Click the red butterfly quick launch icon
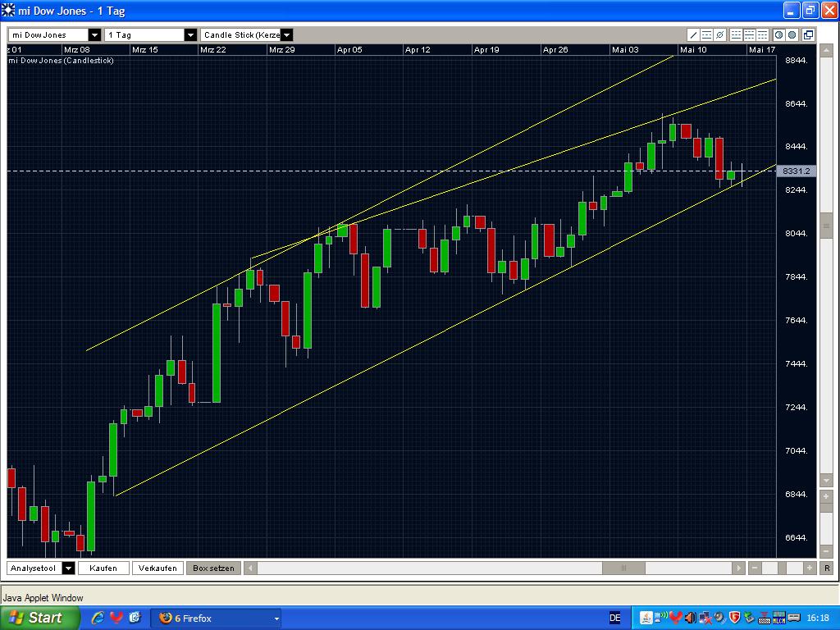The width and height of the screenshot is (840, 630). pyautogui.click(x=116, y=618)
